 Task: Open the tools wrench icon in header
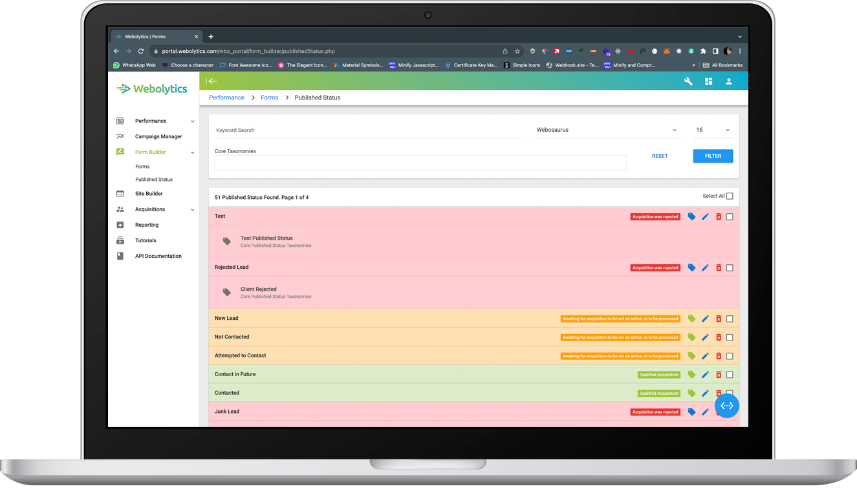(x=688, y=81)
